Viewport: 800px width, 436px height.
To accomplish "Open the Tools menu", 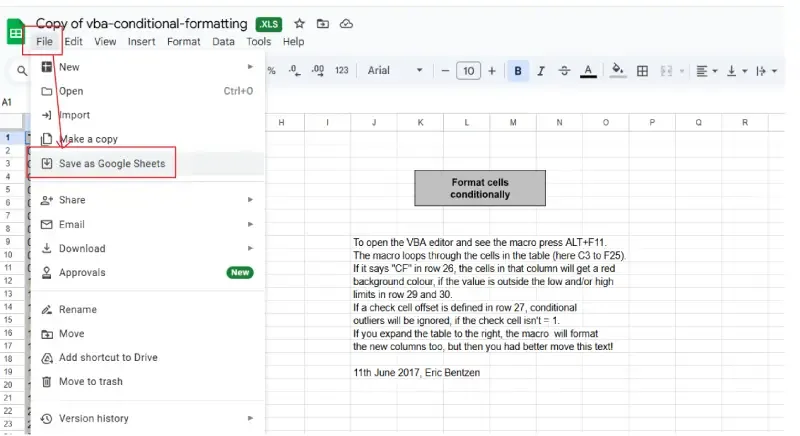I will (259, 41).
